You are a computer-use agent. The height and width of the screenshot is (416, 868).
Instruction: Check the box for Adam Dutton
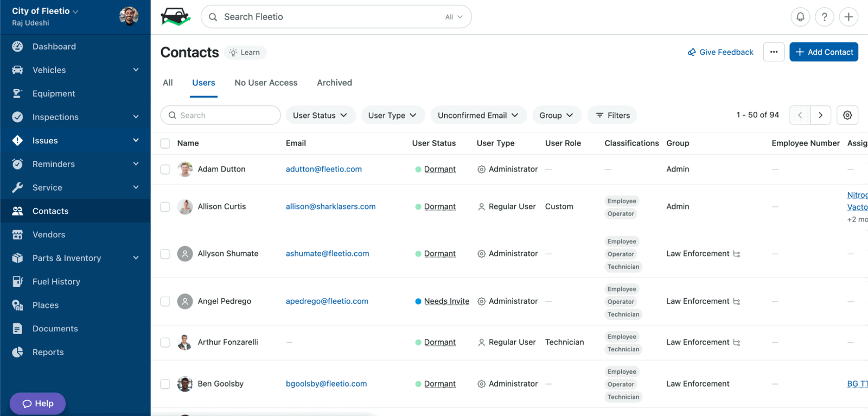tap(165, 169)
